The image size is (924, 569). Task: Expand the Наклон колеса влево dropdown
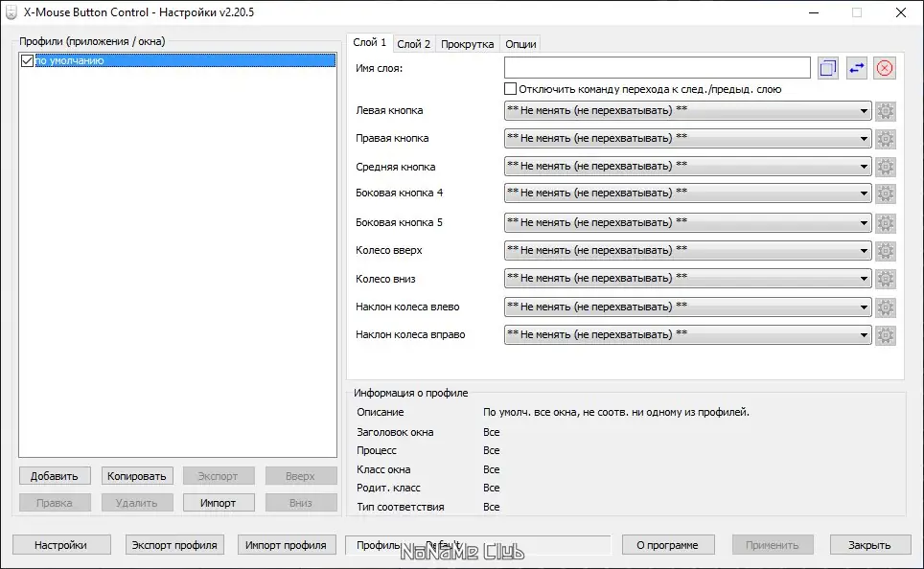(x=687, y=307)
